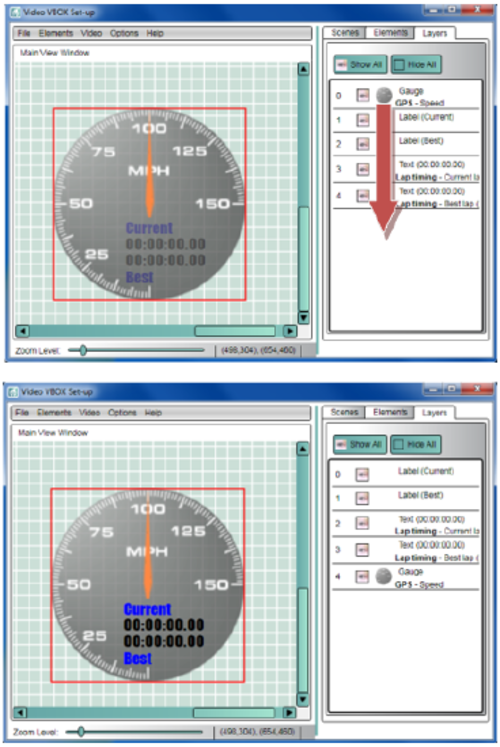Open the Options menu in the upper window
The width and height of the screenshot is (500, 747).
(124, 33)
